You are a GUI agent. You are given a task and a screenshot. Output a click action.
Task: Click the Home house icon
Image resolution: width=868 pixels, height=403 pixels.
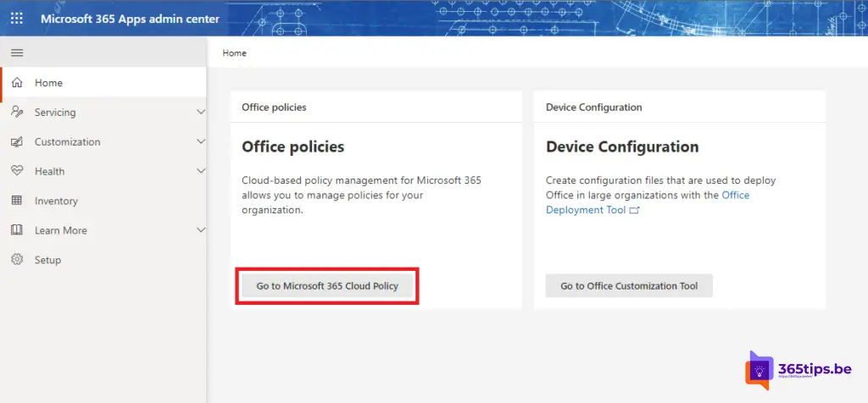pyautogui.click(x=17, y=82)
